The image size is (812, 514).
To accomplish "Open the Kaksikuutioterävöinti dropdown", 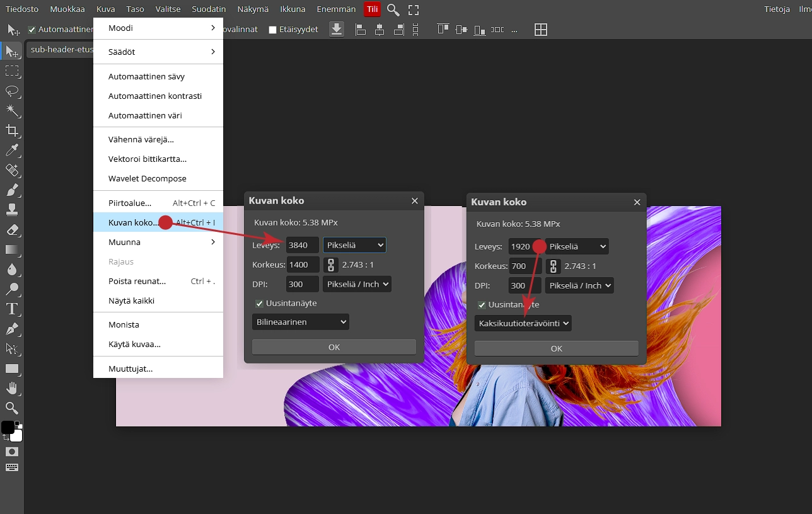I will (523, 323).
